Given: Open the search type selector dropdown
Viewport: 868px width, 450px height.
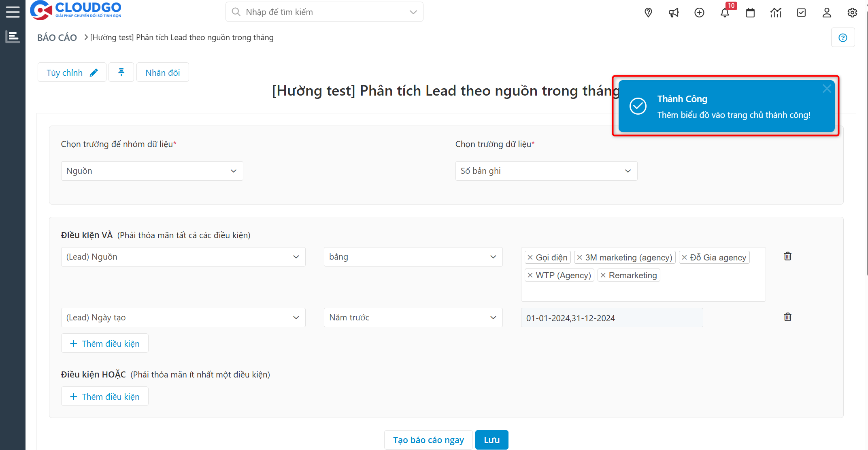Looking at the screenshot, I should point(413,12).
